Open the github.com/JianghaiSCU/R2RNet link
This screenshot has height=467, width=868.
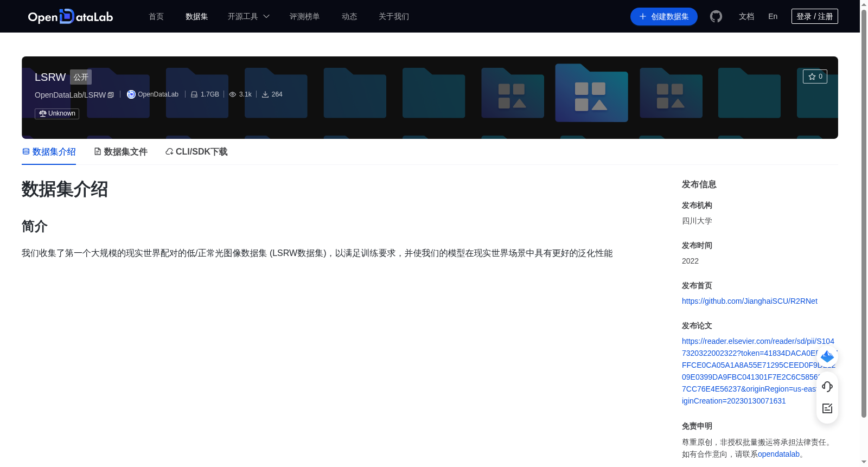[750, 301]
